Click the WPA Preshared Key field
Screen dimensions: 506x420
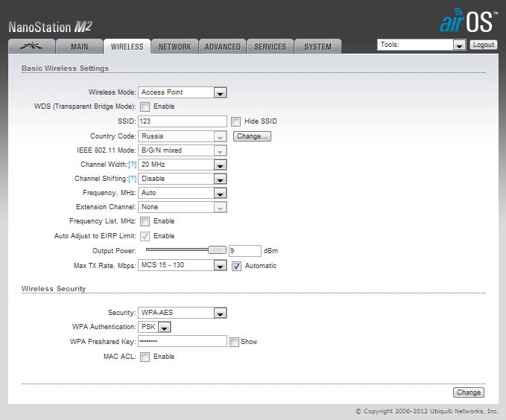pyautogui.click(x=183, y=341)
